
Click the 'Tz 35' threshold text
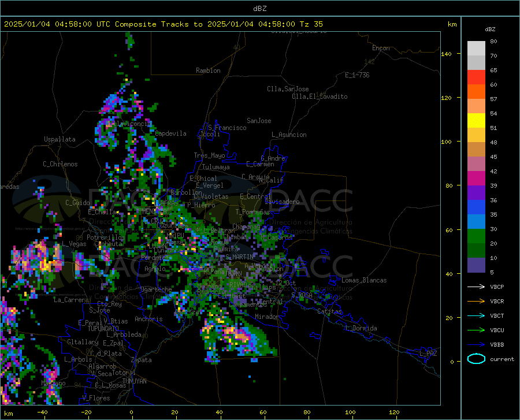311,24
